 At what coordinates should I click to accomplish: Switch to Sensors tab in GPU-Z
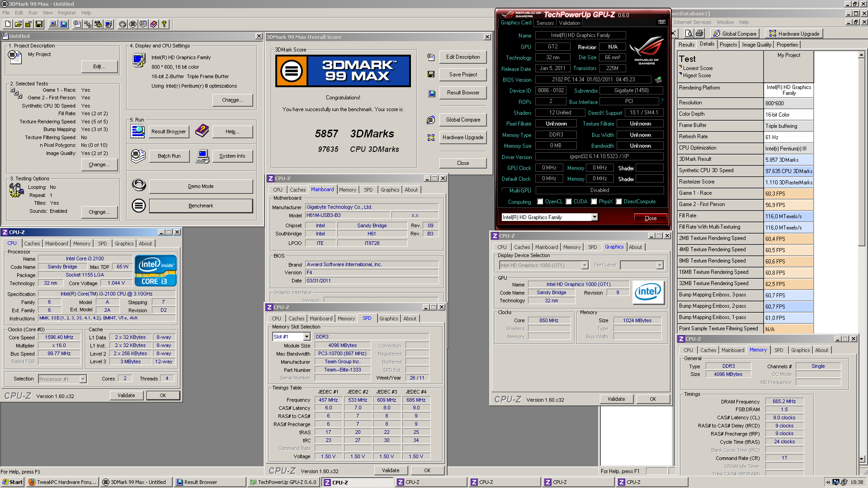tap(545, 23)
